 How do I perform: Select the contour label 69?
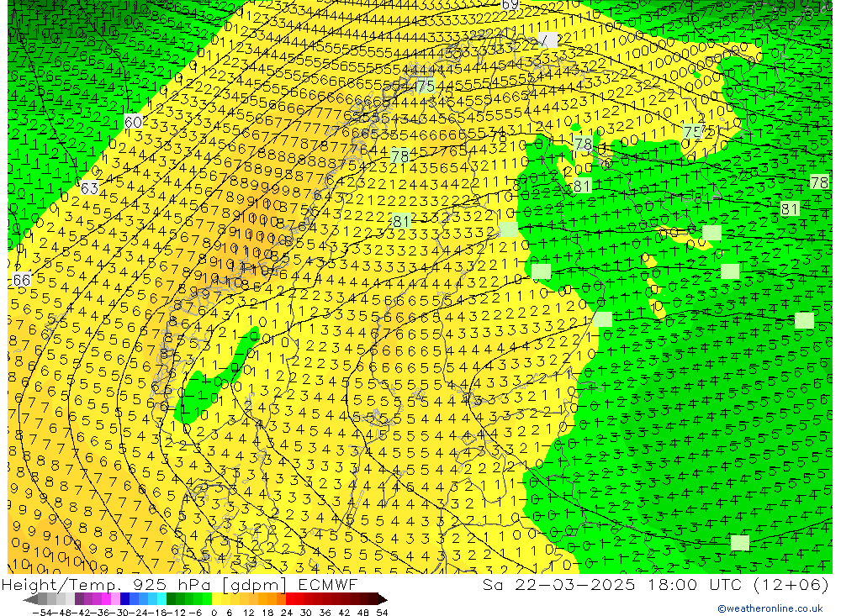tap(510, 4)
